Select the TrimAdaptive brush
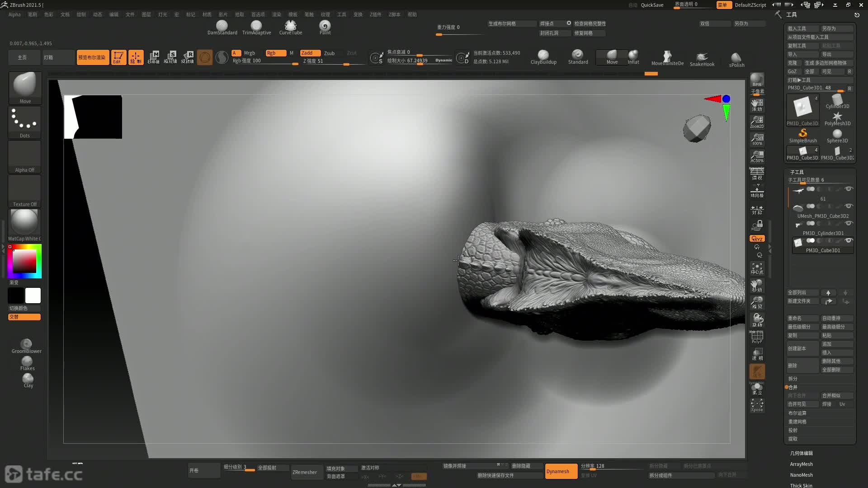The image size is (868, 488). [256, 28]
